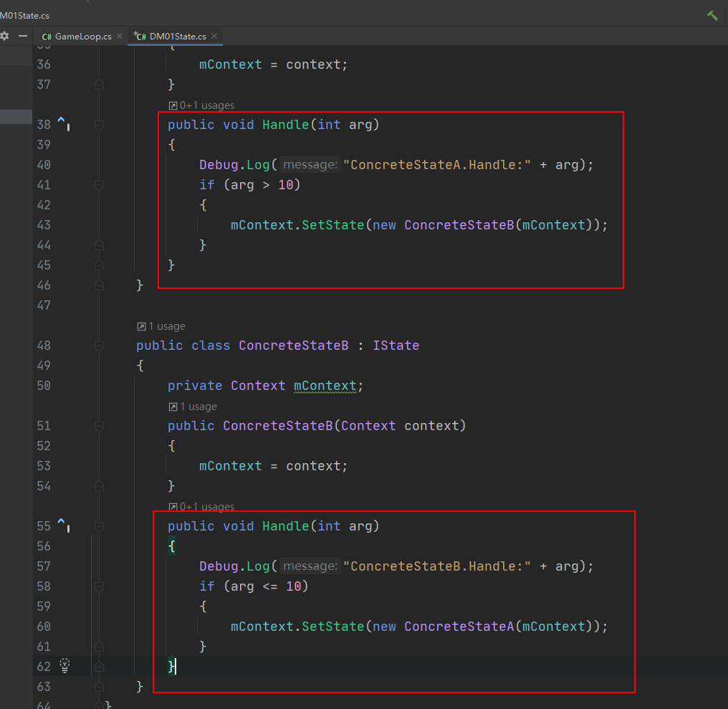Click the 'IState' interface name on line 48

(396, 346)
